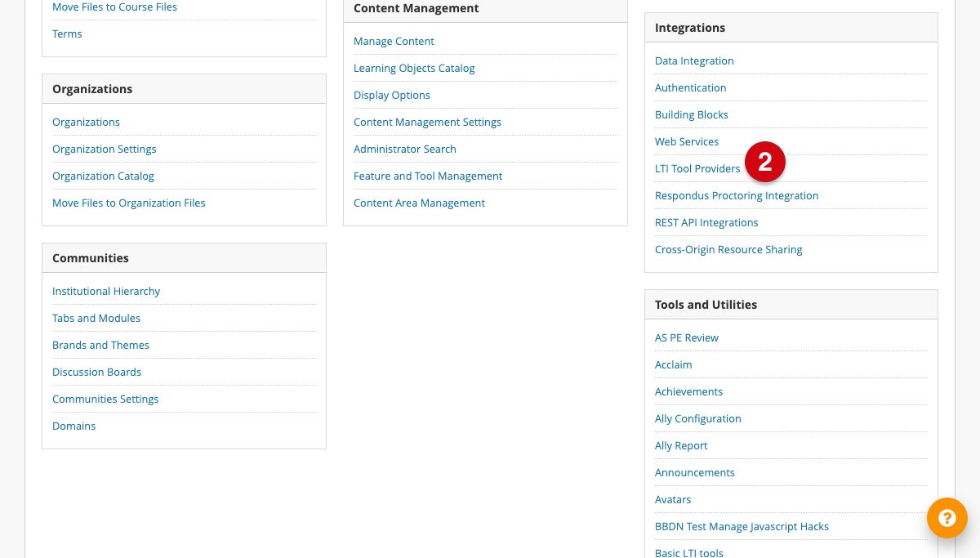Open Respondus Proctoring Integration

point(737,195)
